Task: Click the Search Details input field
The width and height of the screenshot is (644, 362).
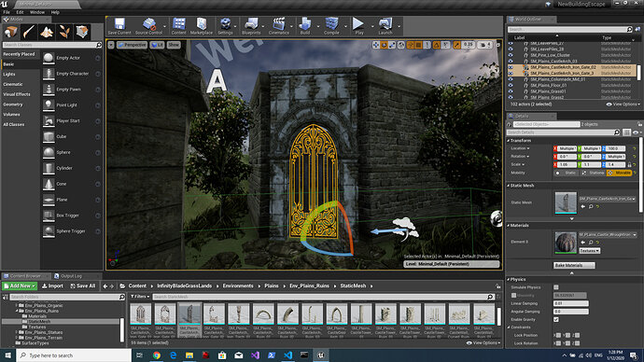Action: 564,132
